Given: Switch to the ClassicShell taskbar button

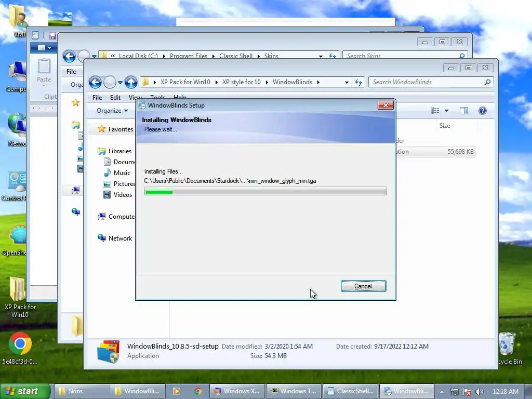Looking at the screenshot, I should pos(350,391).
